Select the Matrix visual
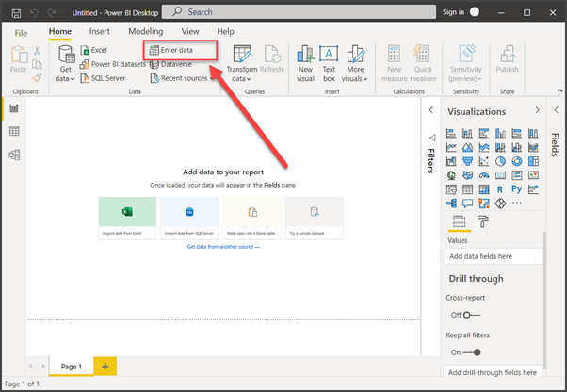The width and height of the screenshot is (567, 392). pos(484,189)
